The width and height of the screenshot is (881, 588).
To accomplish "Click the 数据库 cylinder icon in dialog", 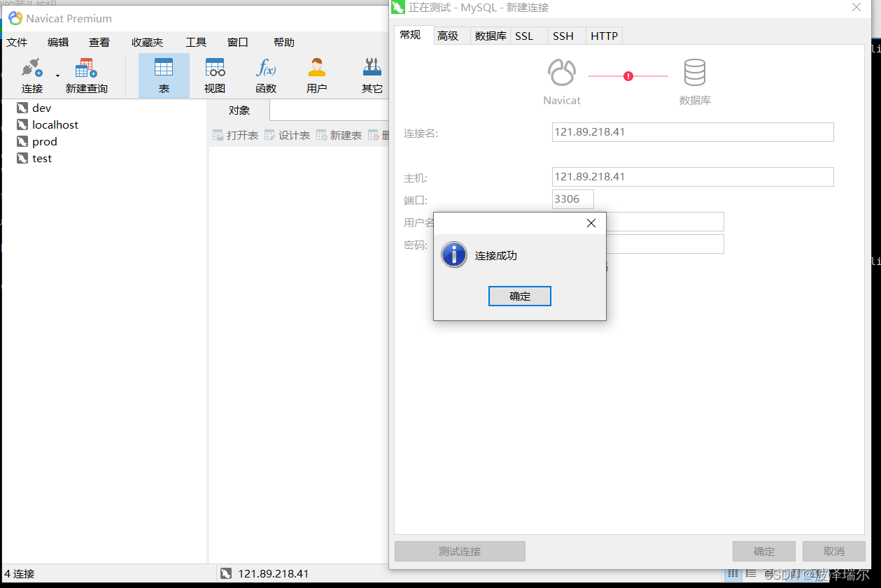I will pyautogui.click(x=695, y=73).
